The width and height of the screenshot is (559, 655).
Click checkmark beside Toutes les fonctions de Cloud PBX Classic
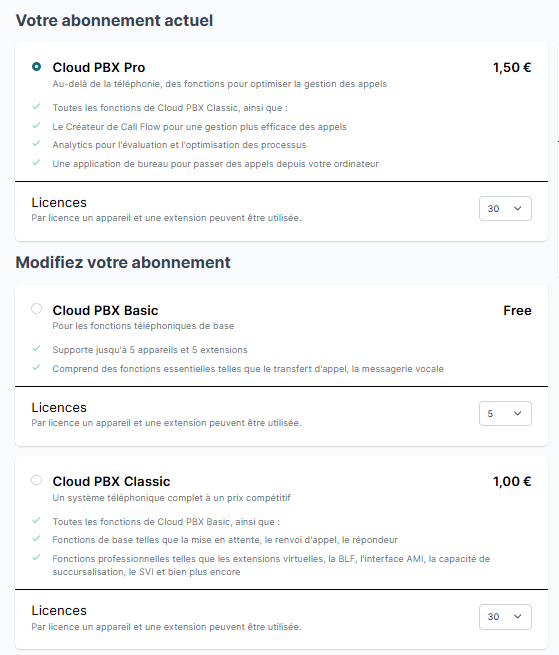point(36,107)
